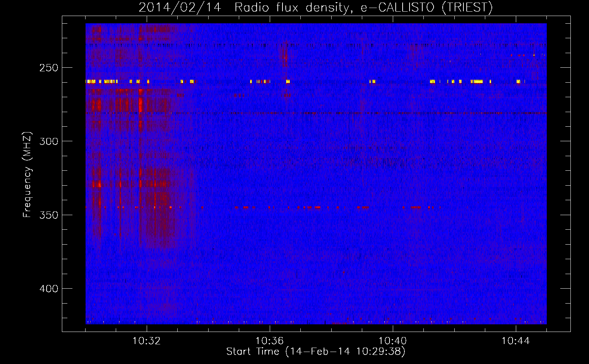Click the 350 frequency tick label
Image resolution: width=589 pixels, height=364 pixels.
pos(49,215)
